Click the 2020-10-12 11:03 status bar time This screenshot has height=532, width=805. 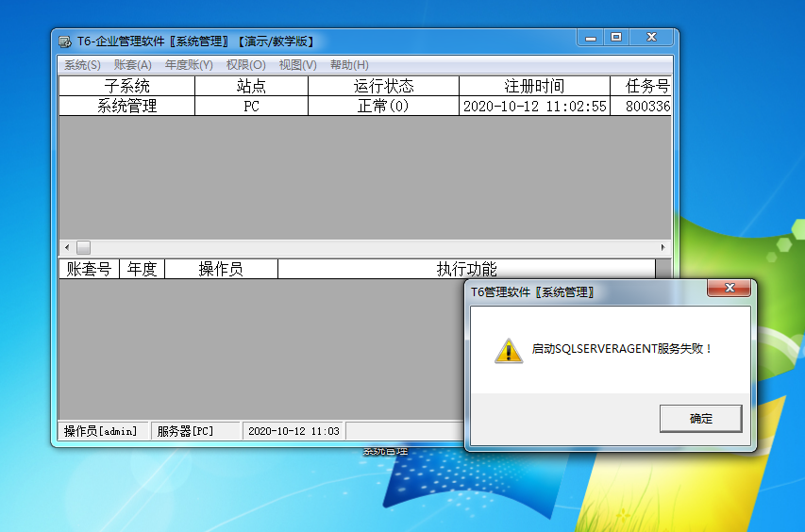(x=294, y=431)
